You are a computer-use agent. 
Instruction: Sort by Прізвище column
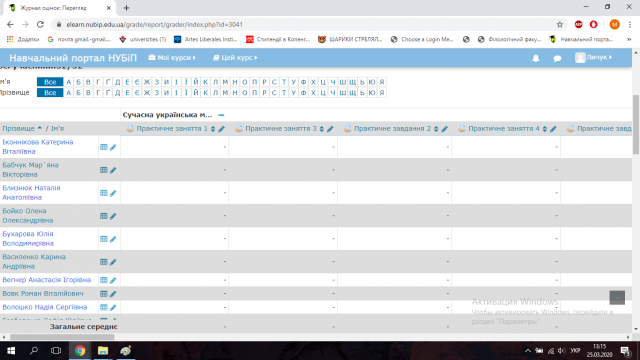click(x=18, y=129)
